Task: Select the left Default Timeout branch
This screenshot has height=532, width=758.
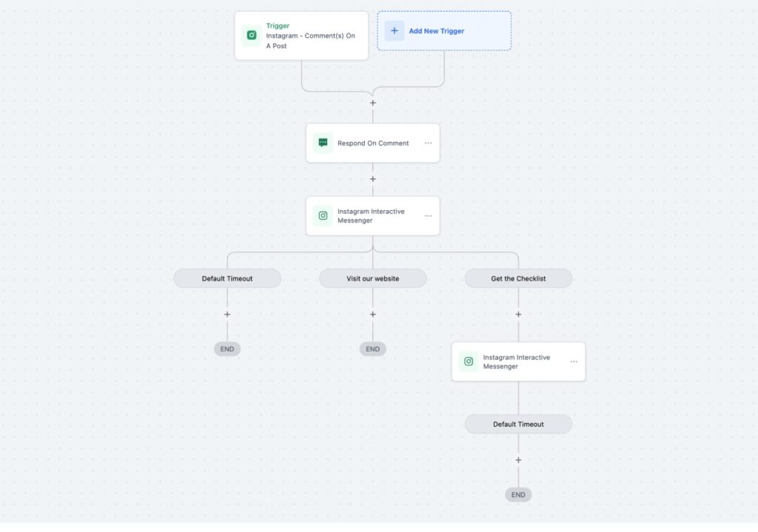Action: pos(227,278)
